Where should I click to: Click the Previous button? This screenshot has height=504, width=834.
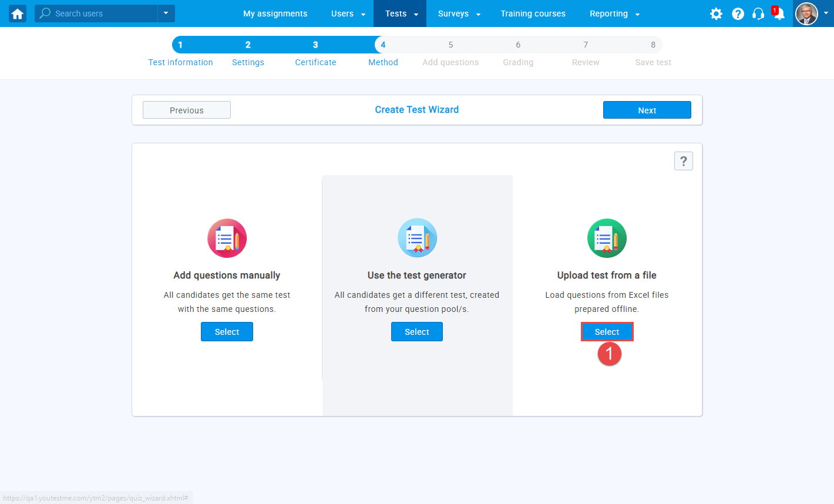[x=186, y=110]
